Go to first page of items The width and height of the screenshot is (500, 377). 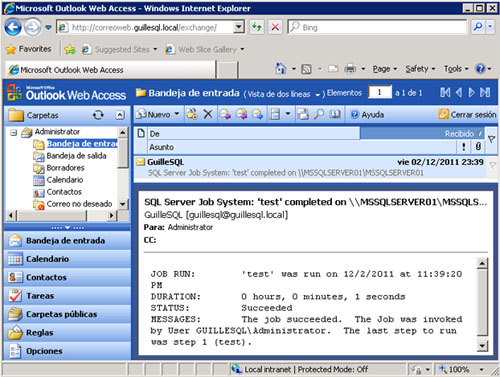445,92
